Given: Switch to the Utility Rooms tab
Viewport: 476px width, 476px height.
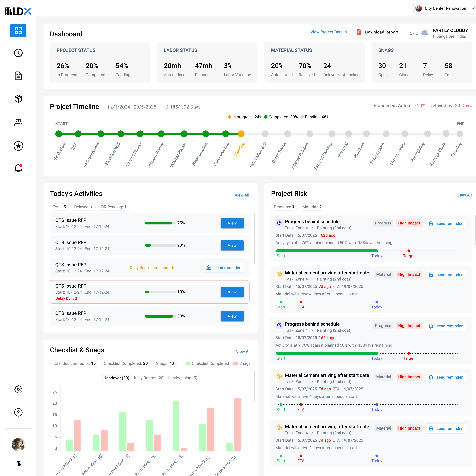Looking at the screenshot, I should tap(148, 378).
